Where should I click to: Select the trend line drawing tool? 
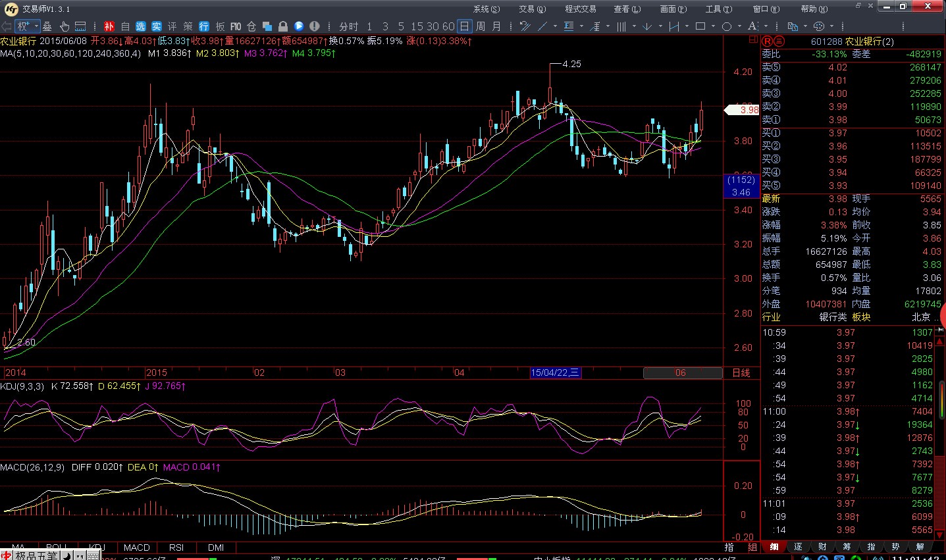pyautogui.click(x=542, y=26)
